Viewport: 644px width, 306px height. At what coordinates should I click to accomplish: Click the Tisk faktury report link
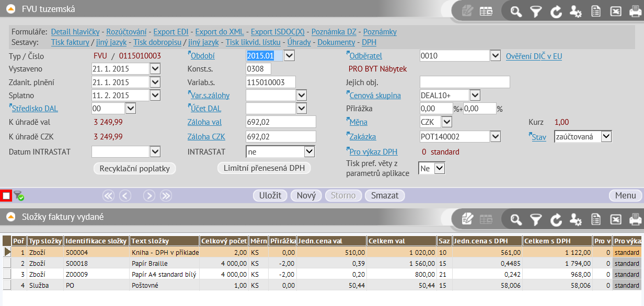[x=70, y=42]
